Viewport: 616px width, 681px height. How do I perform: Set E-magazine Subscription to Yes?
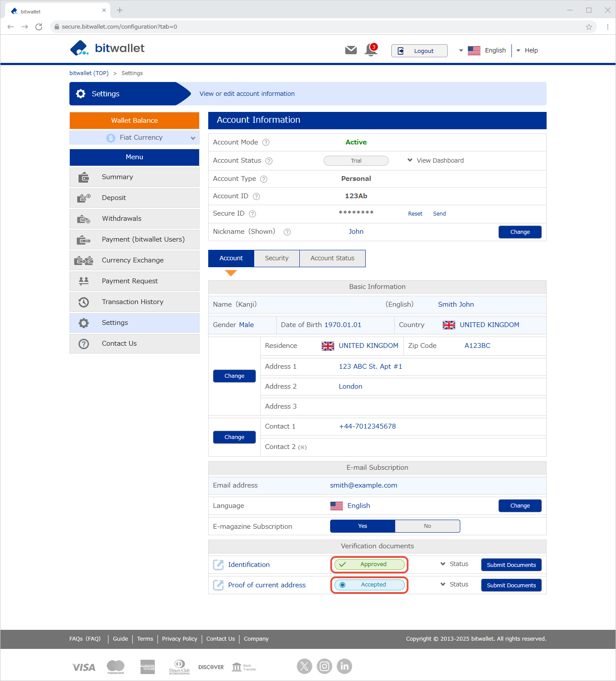pyautogui.click(x=363, y=526)
